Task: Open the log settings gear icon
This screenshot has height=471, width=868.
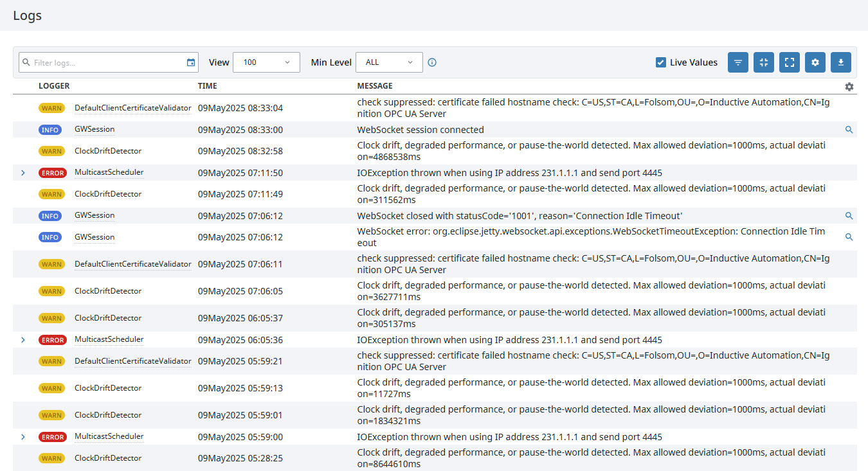Action: [x=815, y=62]
